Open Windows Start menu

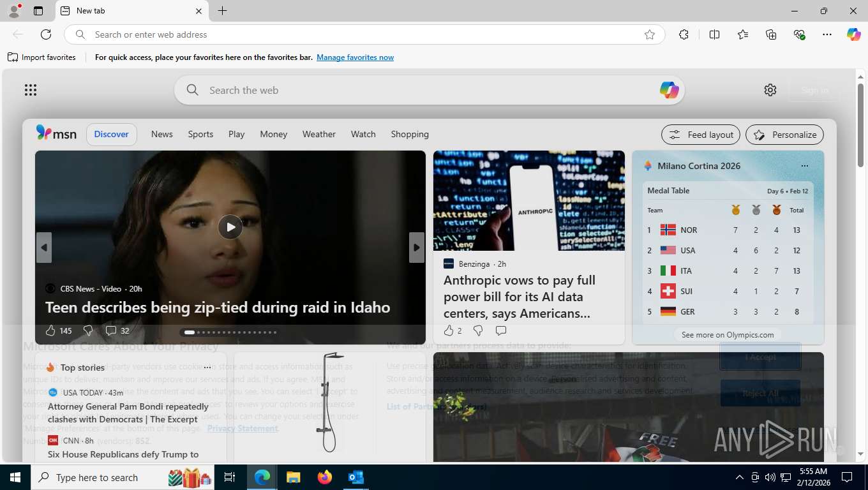point(15,477)
